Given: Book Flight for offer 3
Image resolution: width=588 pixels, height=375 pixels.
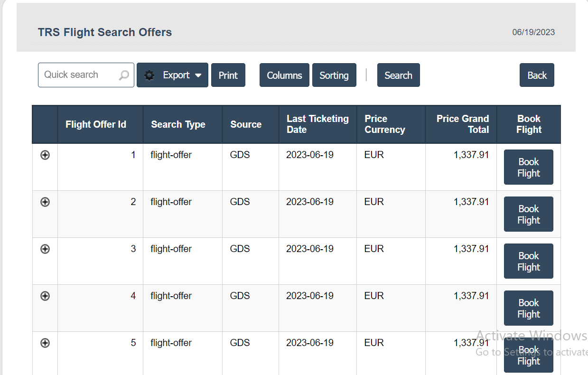Looking at the screenshot, I should [x=528, y=261].
